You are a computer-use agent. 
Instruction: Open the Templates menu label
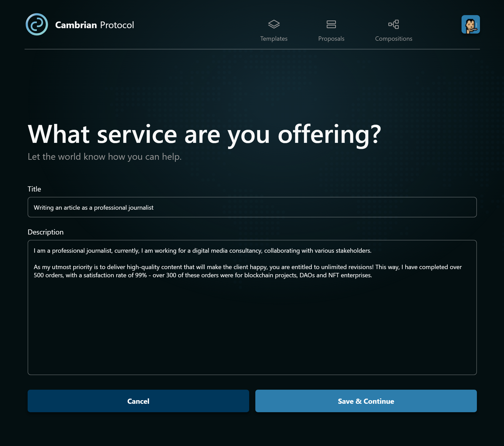[x=274, y=39]
